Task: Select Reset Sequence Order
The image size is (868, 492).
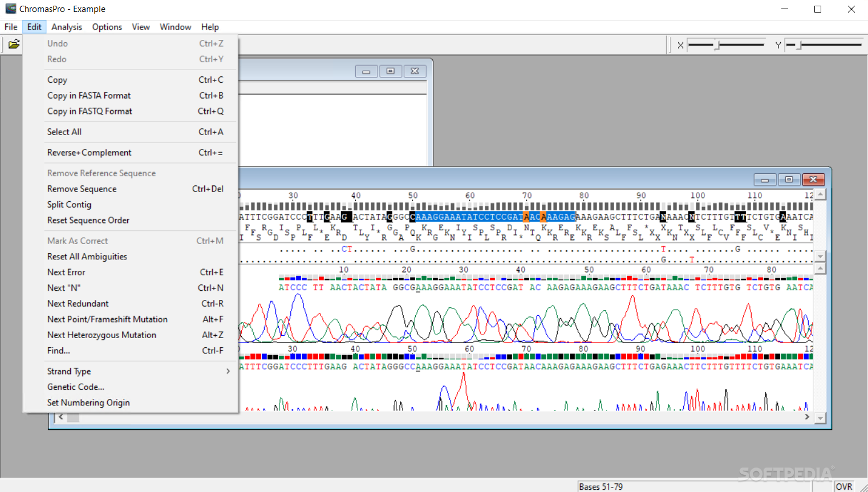Action: tap(131, 220)
